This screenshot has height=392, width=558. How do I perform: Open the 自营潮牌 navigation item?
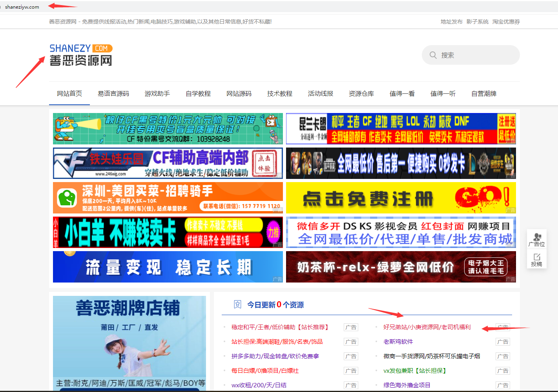click(x=484, y=94)
